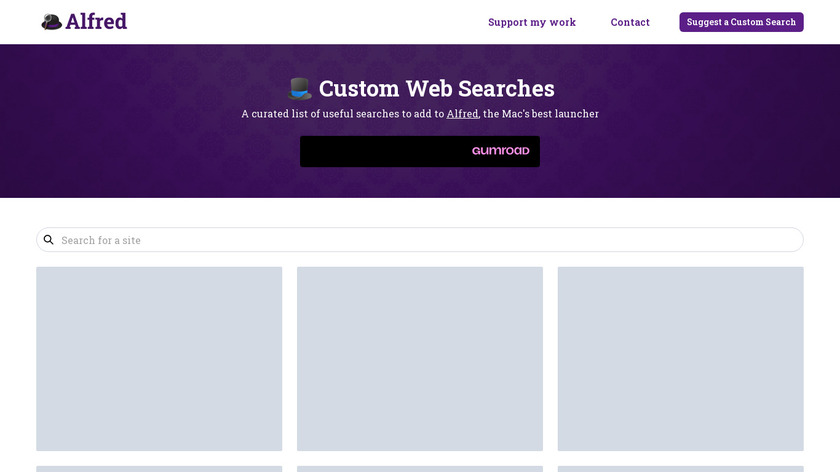The image size is (840, 472).
Task: Open the first placeholder card on the left
Action: (x=159, y=358)
